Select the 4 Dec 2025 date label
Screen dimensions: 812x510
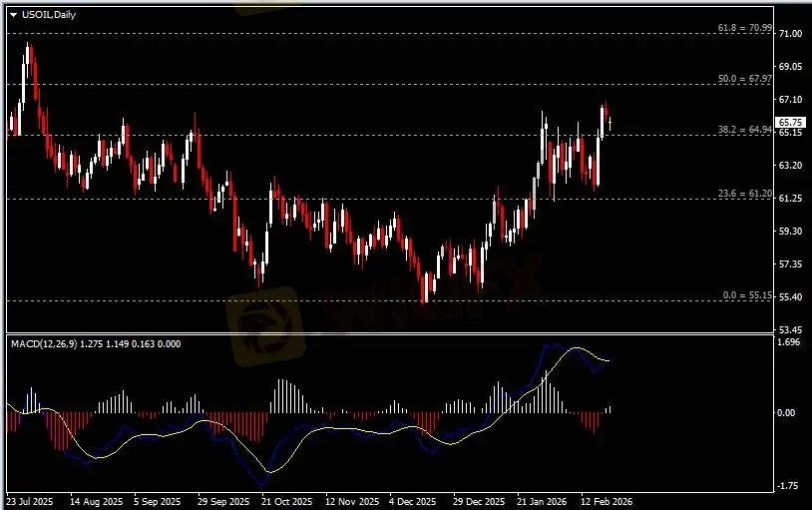pos(413,501)
